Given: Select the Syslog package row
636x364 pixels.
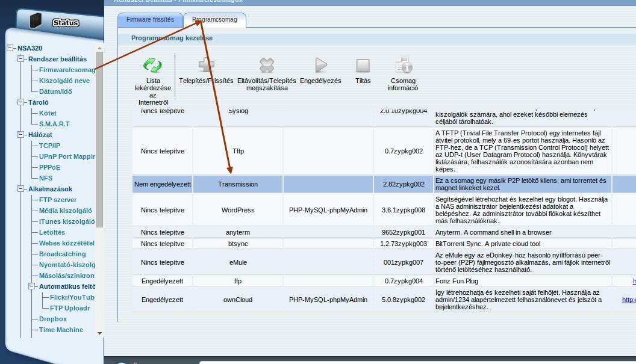Looking at the screenshot, I should coord(384,117).
